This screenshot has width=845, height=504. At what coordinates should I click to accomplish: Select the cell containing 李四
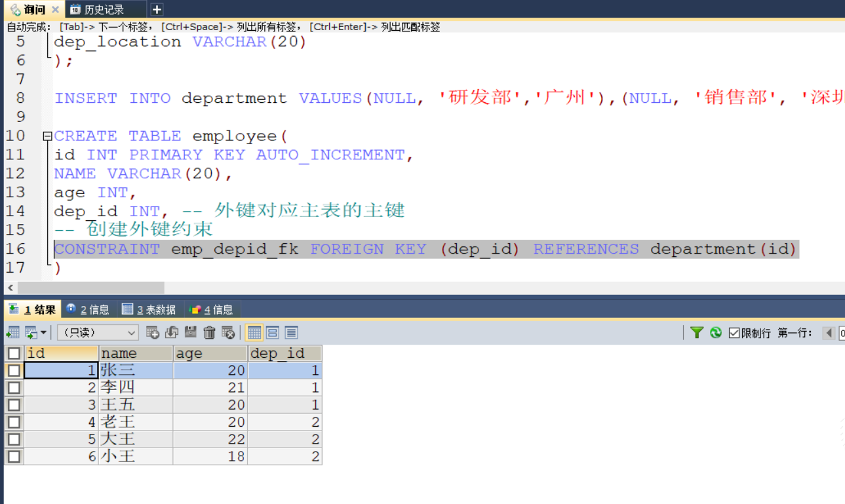[136, 387]
